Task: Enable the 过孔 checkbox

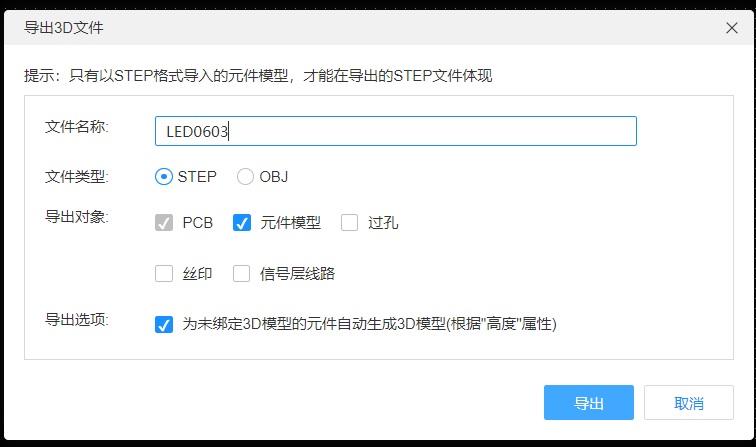Action: (x=349, y=223)
